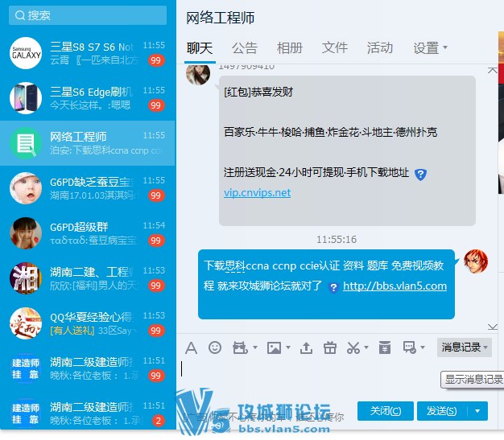Open the font formatting tool (A icon)
This screenshot has height=440, width=504.
191,347
